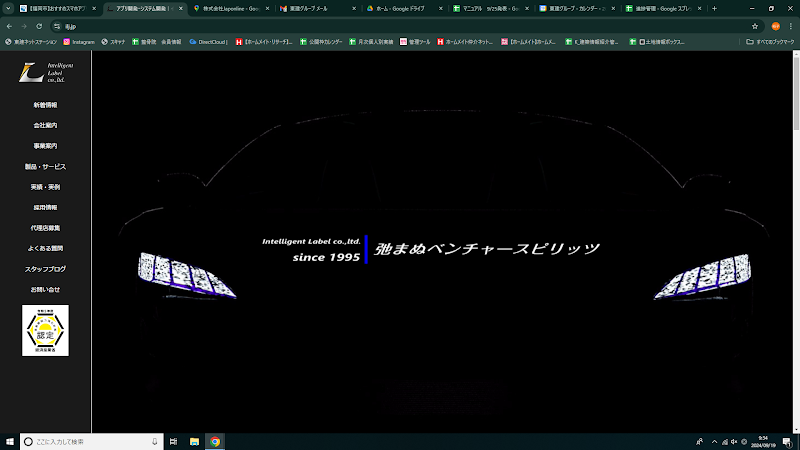
Task: Open 新着情報 in the sidebar
Action: tap(45, 105)
